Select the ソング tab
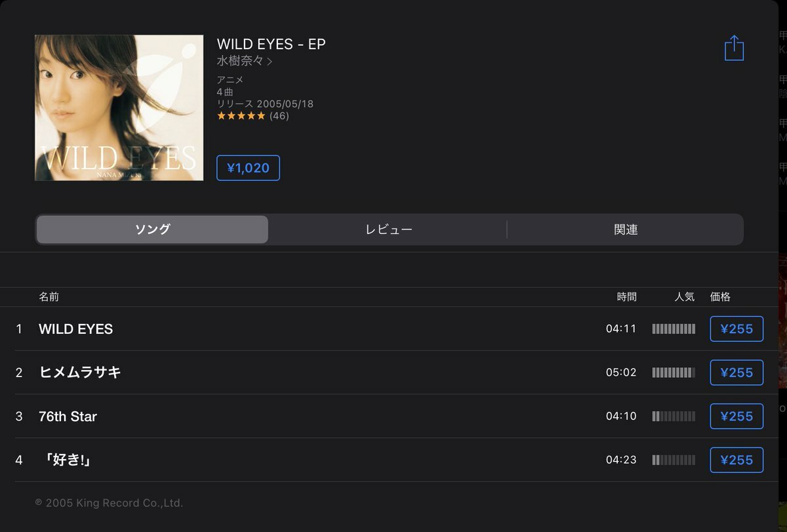This screenshot has height=532, width=787. pyautogui.click(x=152, y=230)
